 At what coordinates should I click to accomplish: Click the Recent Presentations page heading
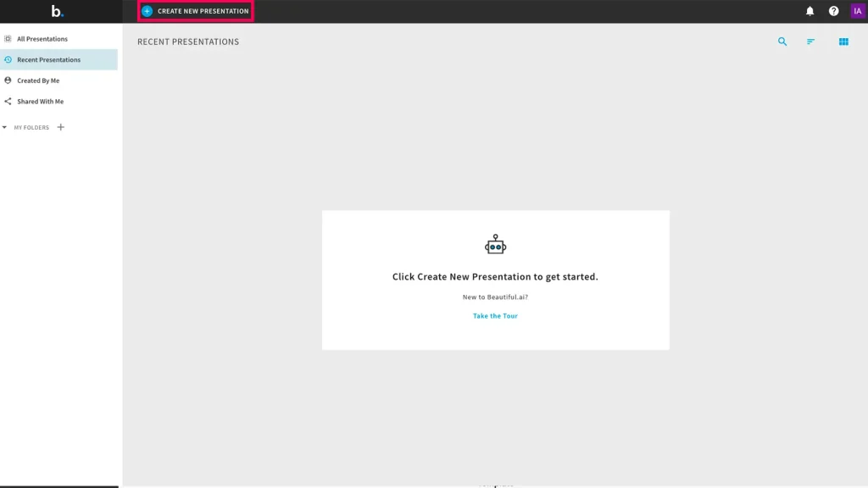point(188,42)
